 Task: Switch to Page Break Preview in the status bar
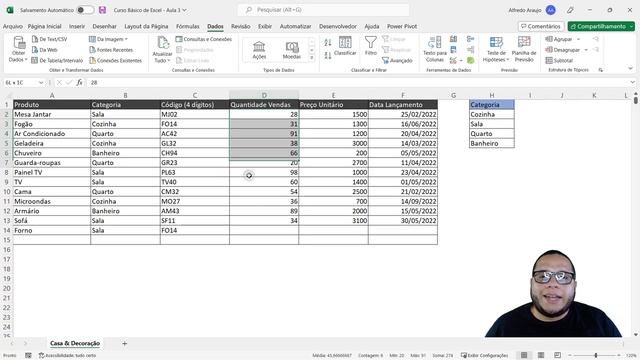557,355
